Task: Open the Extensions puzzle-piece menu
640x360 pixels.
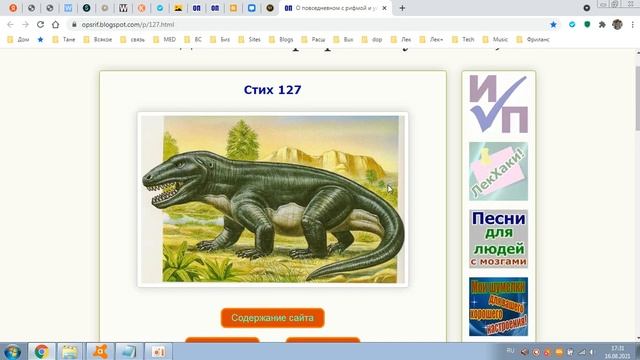Action: pyautogui.click(x=602, y=24)
